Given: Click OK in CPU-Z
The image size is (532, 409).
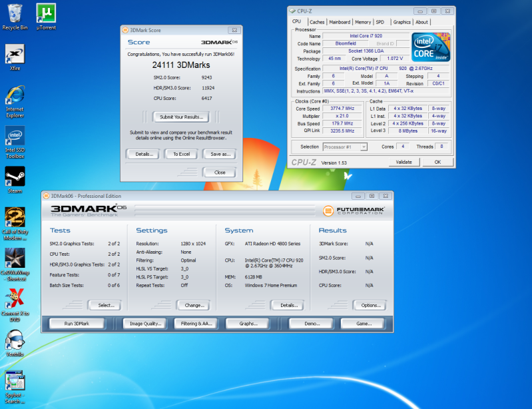Looking at the screenshot, I should point(437,163).
